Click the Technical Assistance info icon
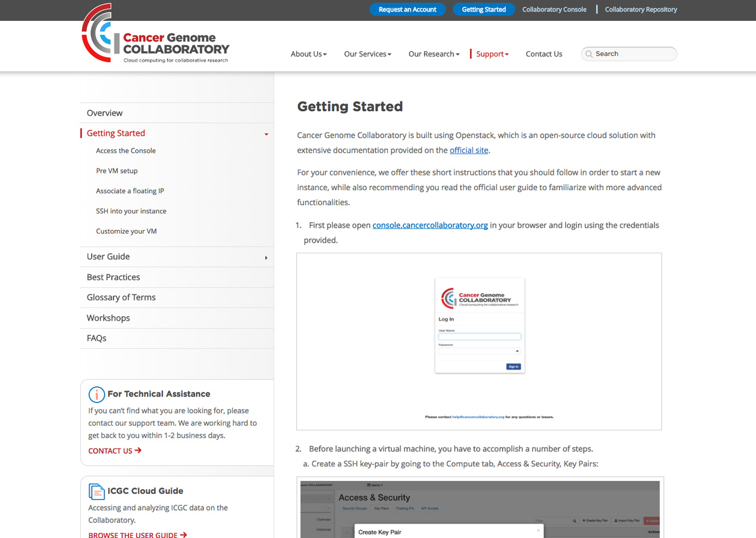The image size is (756, 538). 96,394
